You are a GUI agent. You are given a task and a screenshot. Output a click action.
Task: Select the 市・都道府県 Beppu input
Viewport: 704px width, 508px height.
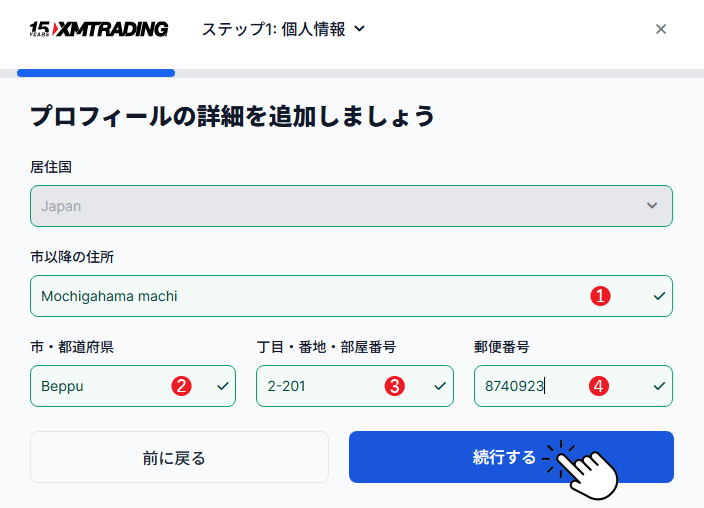point(100,386)
